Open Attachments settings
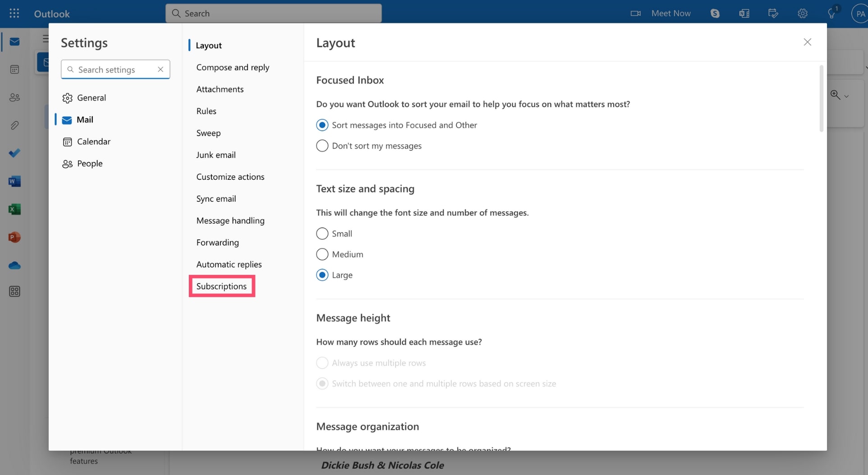 coord(220,89)
